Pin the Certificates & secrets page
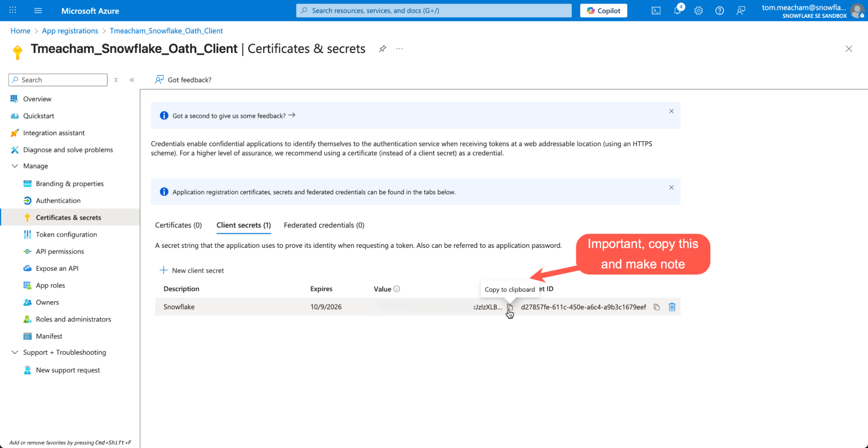 (x=382, y=49)
